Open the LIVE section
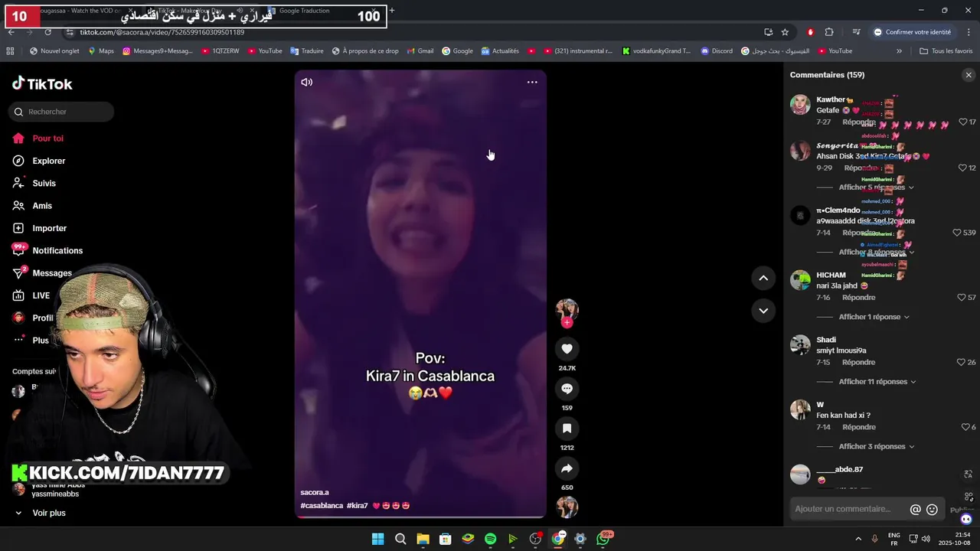 point(41,295)
